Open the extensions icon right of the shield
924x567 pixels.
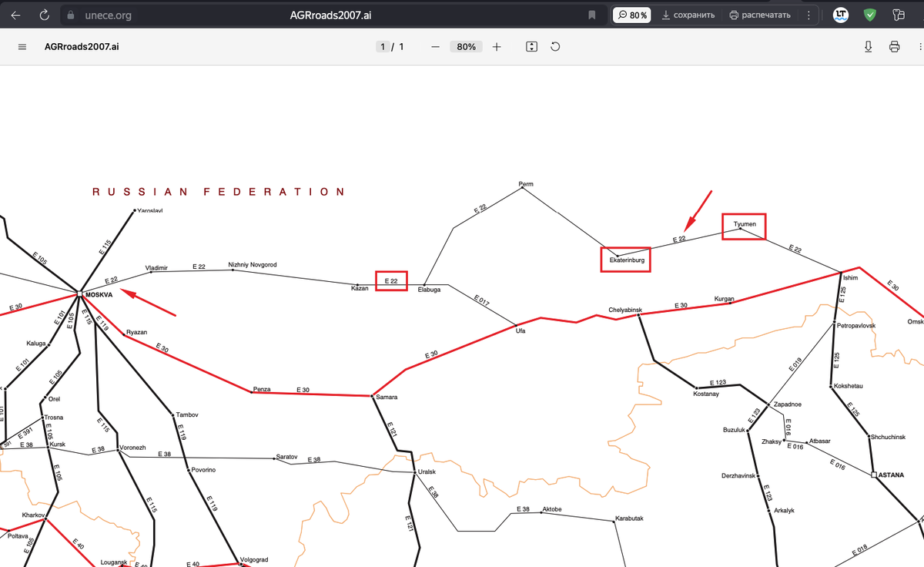point(898,15)
